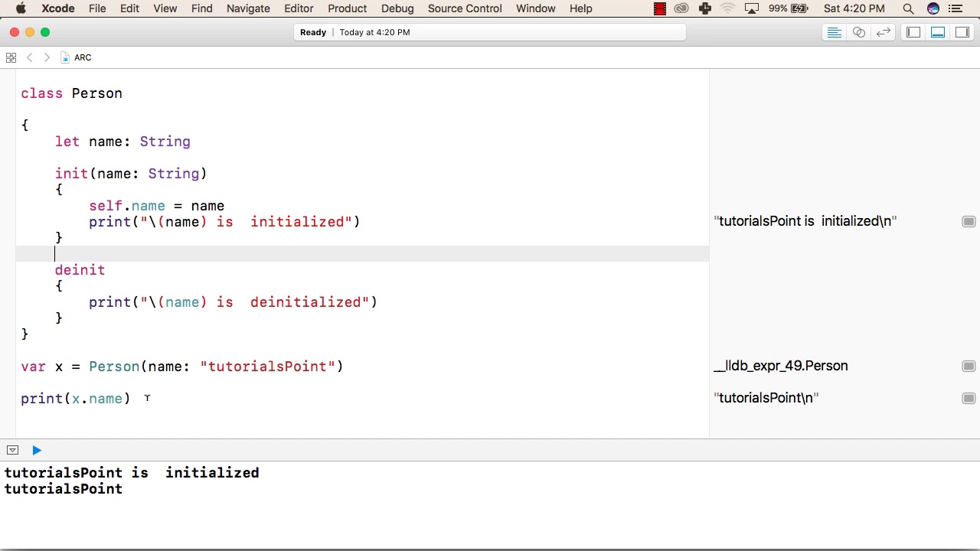Open the date and time menu

(854, 8)
